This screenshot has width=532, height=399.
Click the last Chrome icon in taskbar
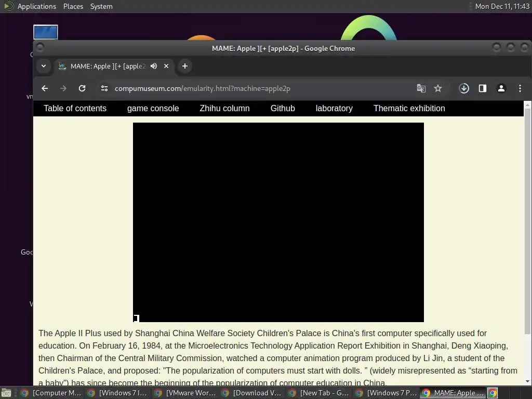click(x=493, y=393)
